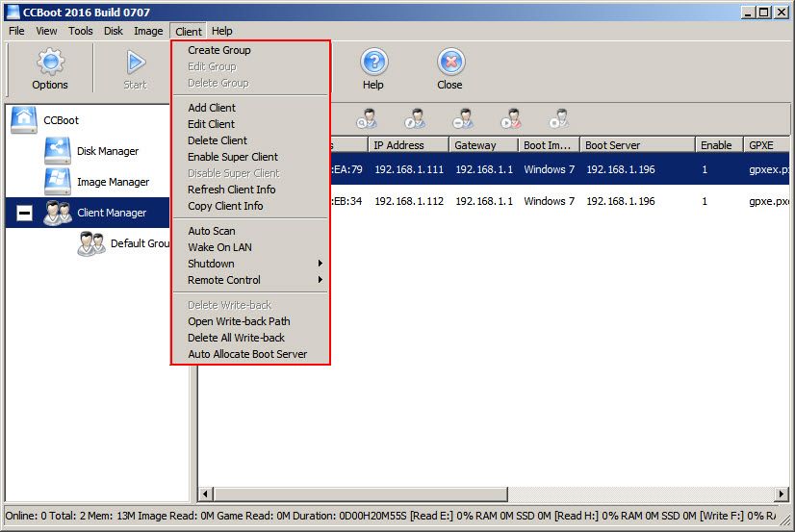The height and width of the screenshot is (532, 795).
Task: Click the delete client minus user icon
Action: (x=463, y=118)
